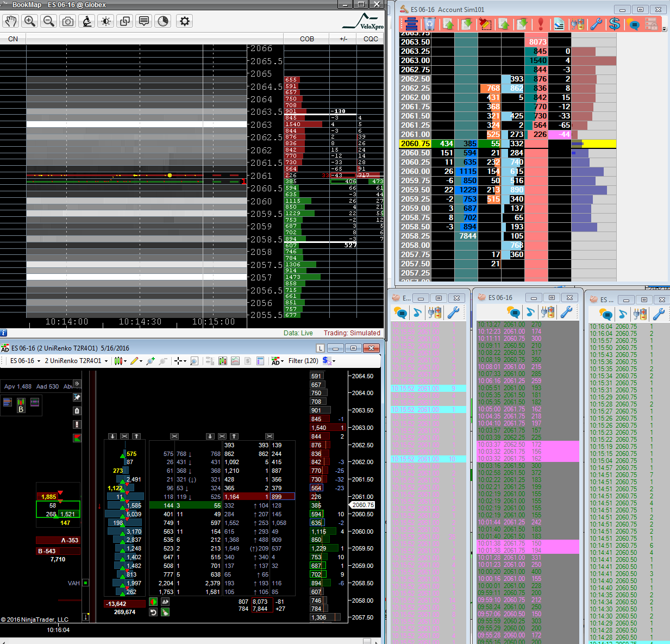Open the crosshair cursor dropdown
Viewport: 670px width, 644px height.
coord(180,361)
